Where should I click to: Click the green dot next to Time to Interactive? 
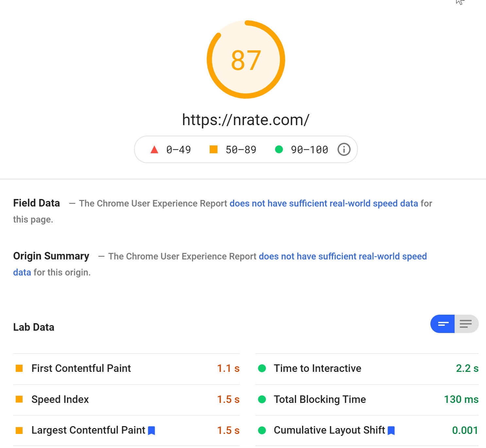(262, 368)
